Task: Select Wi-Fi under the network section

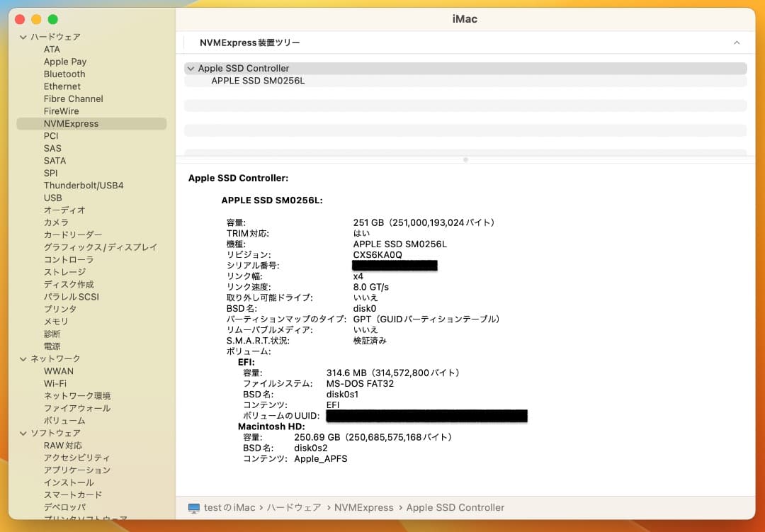Action: click(x=55, y=383)
